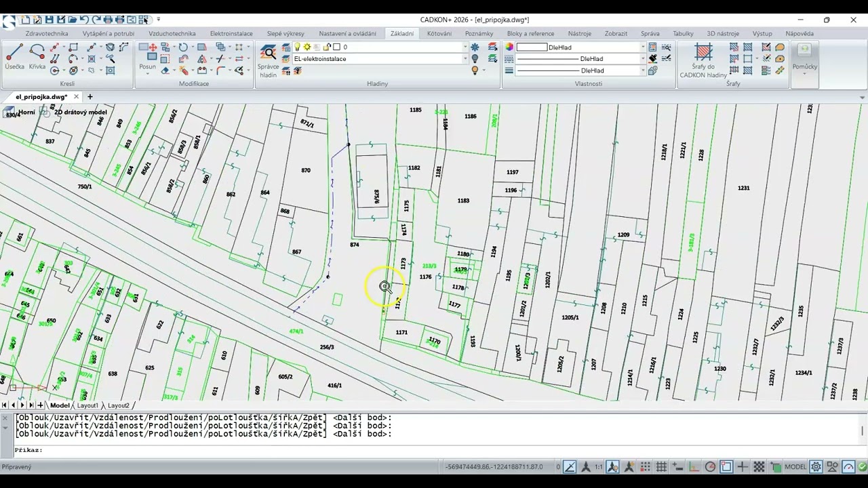Expand the Pomůcky dropdown

tap(804, 73)
